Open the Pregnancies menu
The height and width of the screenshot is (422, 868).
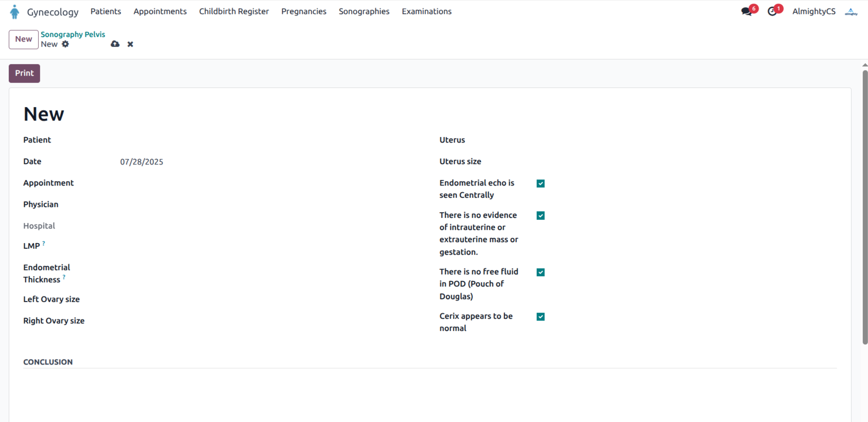[x=304, y=12]
